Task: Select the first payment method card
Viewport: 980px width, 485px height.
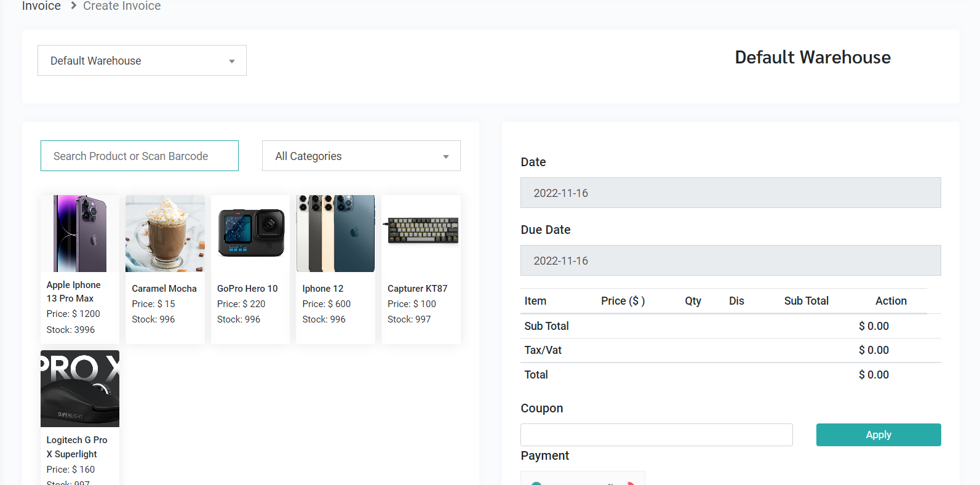Action: tap(583, 478)
